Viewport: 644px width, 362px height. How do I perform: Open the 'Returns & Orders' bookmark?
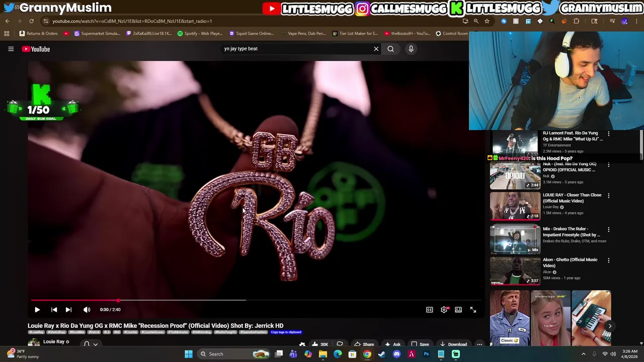tap(39, 34)
